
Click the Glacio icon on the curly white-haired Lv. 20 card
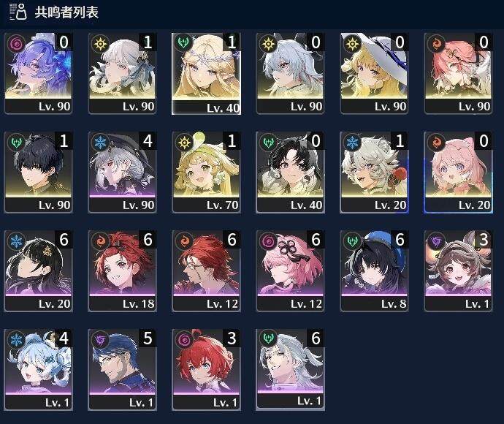coord(352,143)
